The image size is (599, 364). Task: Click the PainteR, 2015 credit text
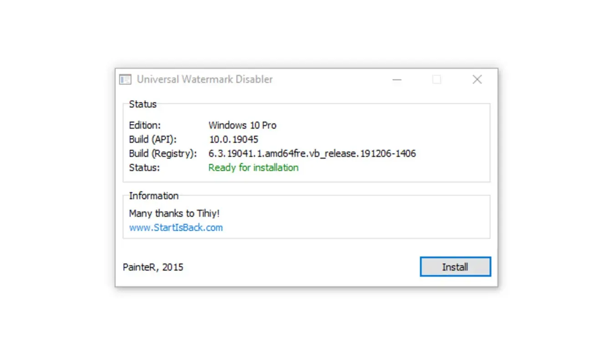click(x=153, y=267)
